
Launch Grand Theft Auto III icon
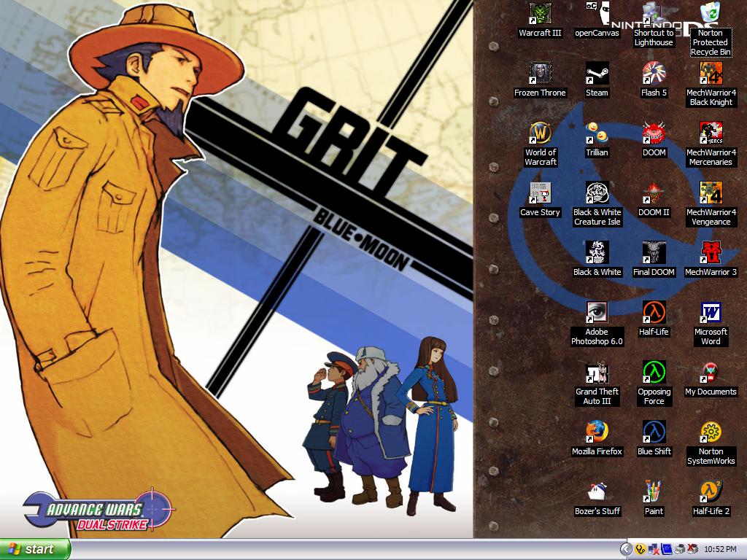[x=597, y=373]
